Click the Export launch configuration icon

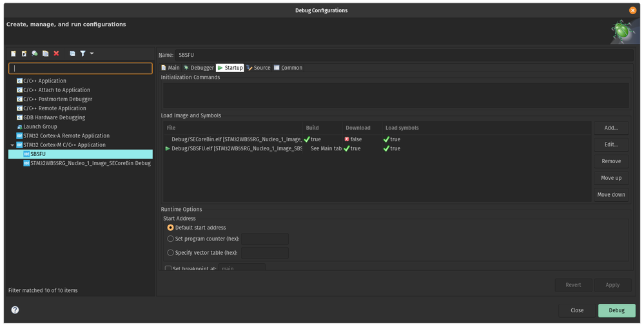coord(35,54)
